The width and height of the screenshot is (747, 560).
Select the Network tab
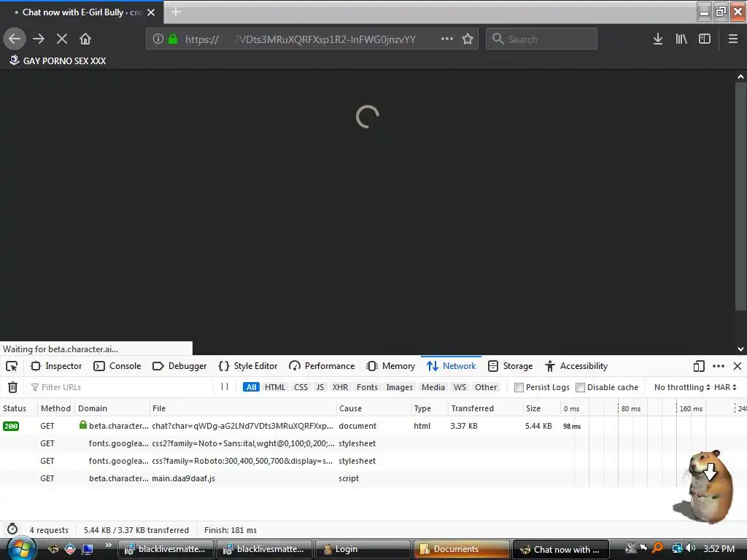[451, 366]
